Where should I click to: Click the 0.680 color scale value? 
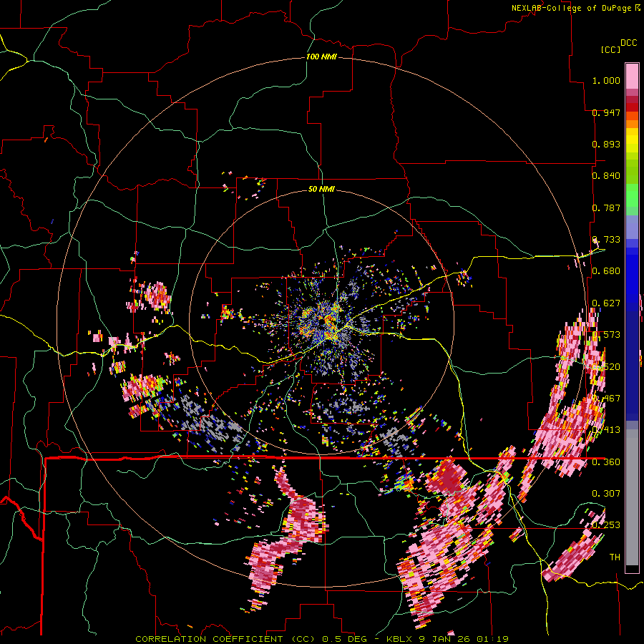click(x=606, y=271)
